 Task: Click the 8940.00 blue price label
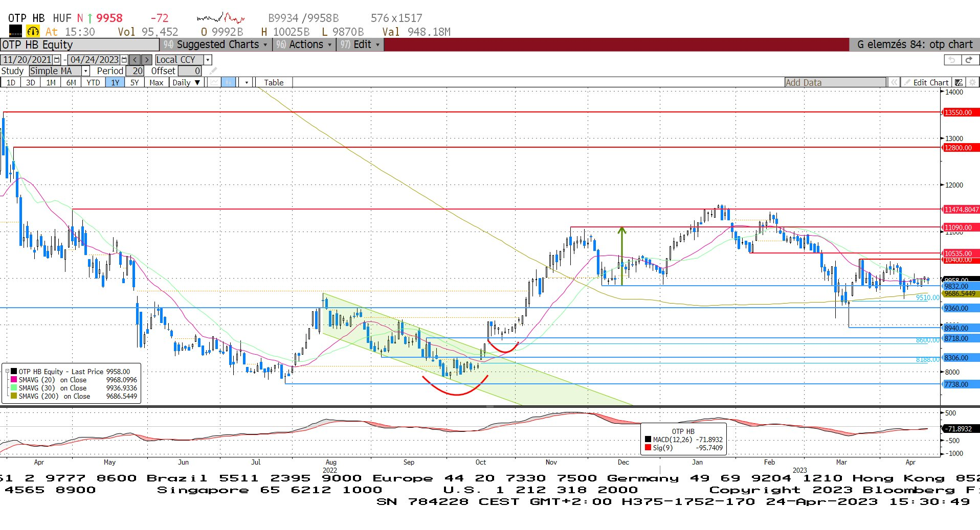tap(960, 328)
